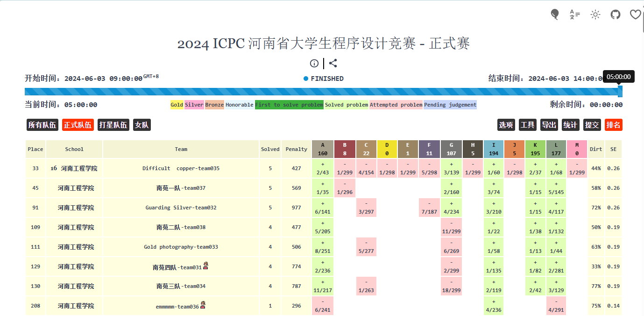Click the Difficult copper-team035 team name

point(181,168)
